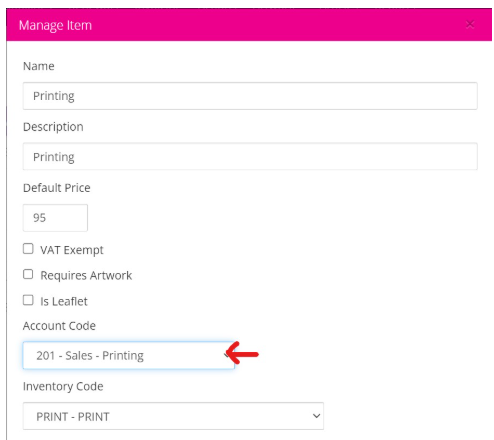Select the Default Price box showing 95
494x440 pixels.
(55, 218)
